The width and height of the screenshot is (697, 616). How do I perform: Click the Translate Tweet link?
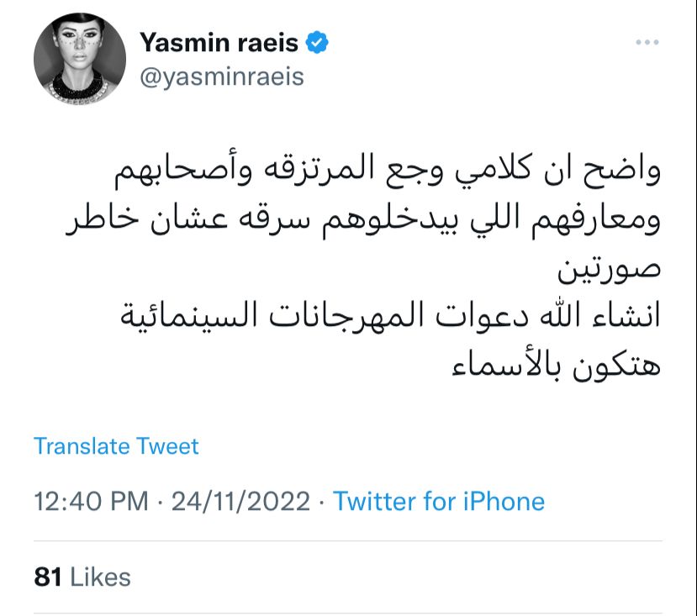(116, 445)
